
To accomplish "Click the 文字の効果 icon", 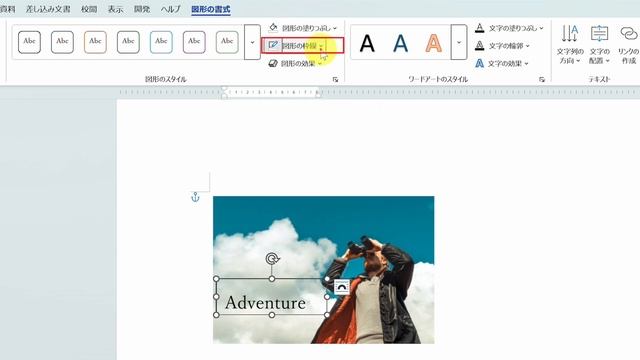I will 480,63.
